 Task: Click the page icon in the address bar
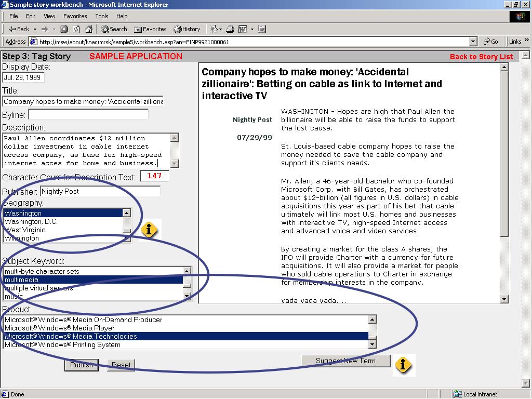(x=33, y=42)
